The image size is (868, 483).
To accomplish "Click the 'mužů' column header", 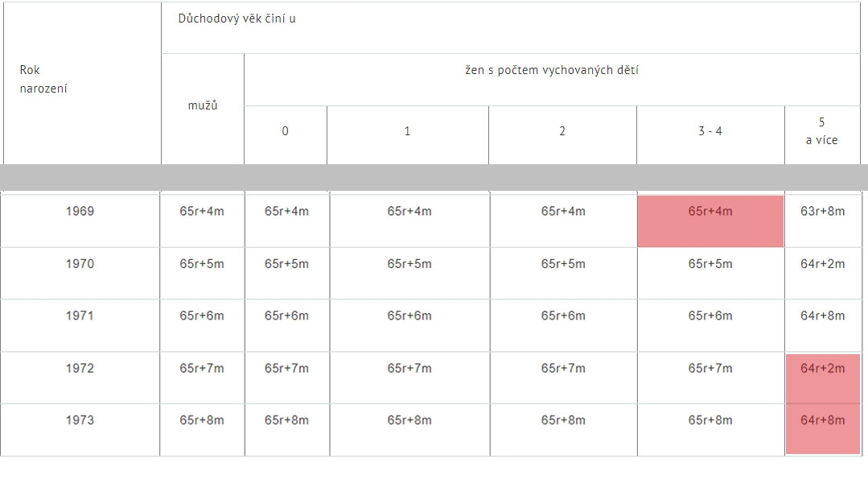I will pos(203,109).
